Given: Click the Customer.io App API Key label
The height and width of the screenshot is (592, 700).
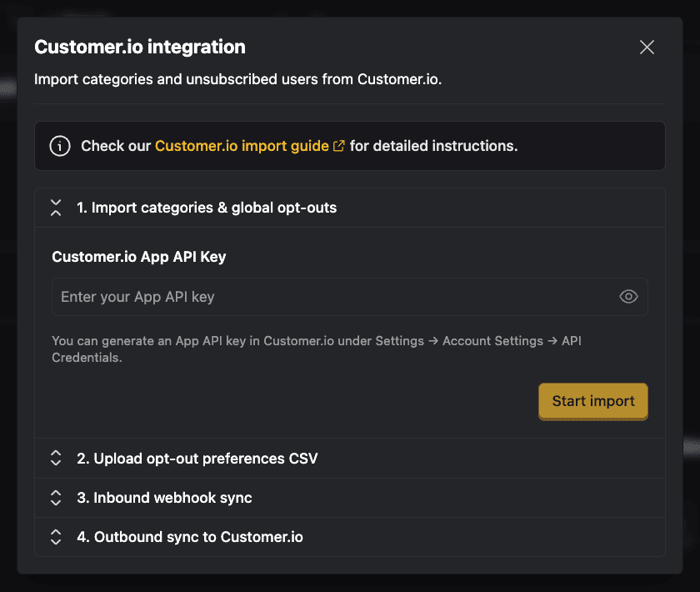Looking at the screenshot, I should (x=139, y=257).
